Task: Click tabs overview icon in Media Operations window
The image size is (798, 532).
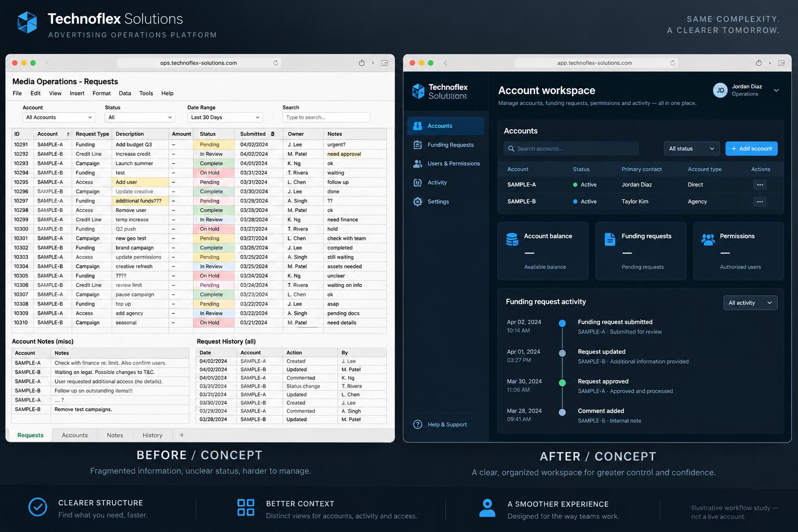Action: pyautogui.click(x=385, y=63)
